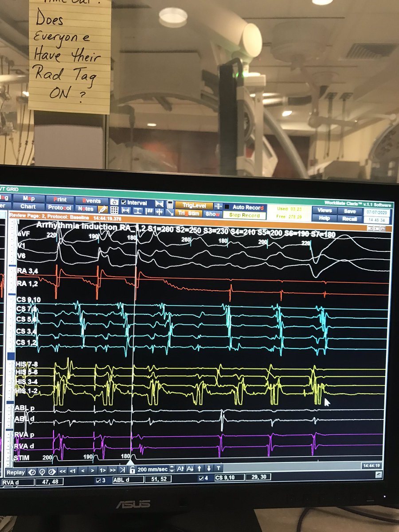
Task: Click the sweep marker triangle at trace bottom
Action: pos(130,462)
